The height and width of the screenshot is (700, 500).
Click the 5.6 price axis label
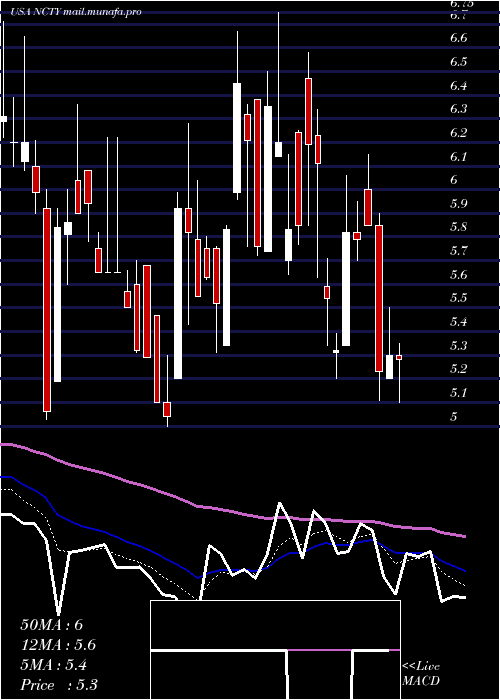point(458,275)
